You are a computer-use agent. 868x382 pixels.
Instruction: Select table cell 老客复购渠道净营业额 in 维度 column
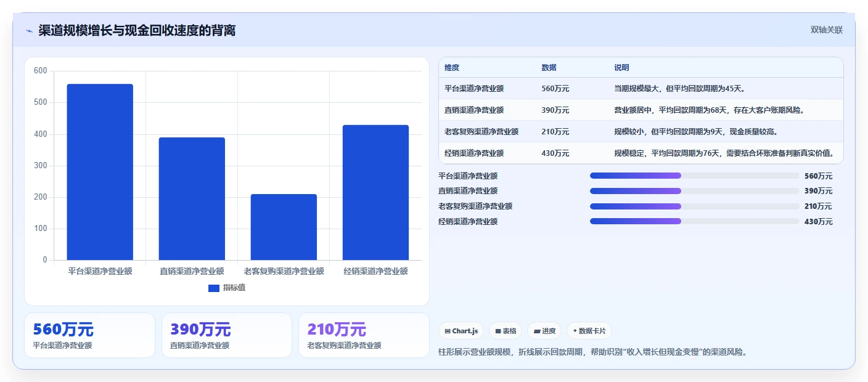481,132
